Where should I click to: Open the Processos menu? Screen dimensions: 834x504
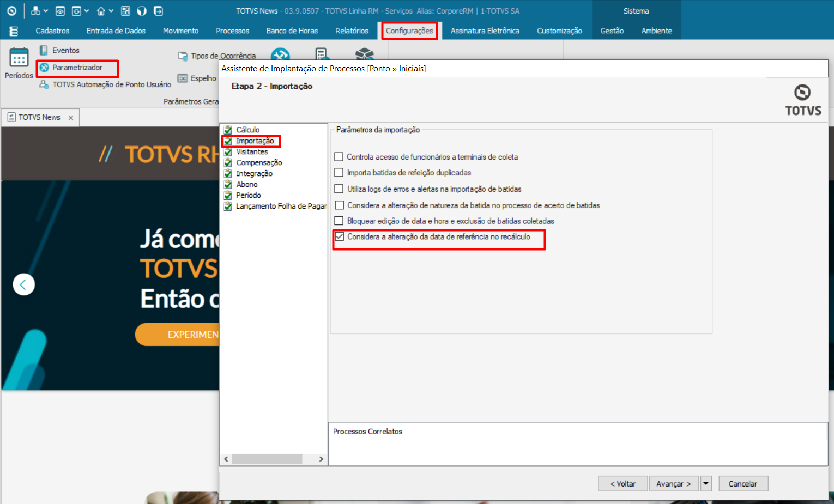click(232, 31)
